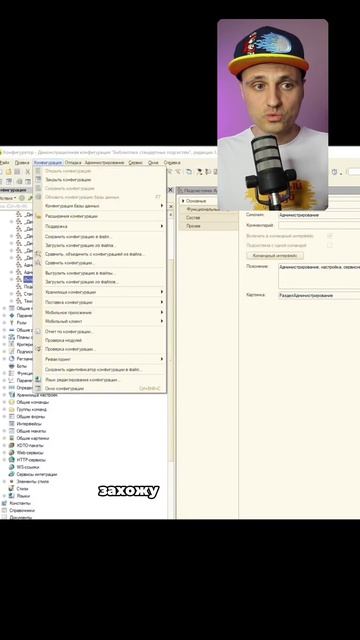Screen dimensions: 360x640
Task: Click the Командный интерфейс button
Action: pyautogui.click(x=275, y=256)
